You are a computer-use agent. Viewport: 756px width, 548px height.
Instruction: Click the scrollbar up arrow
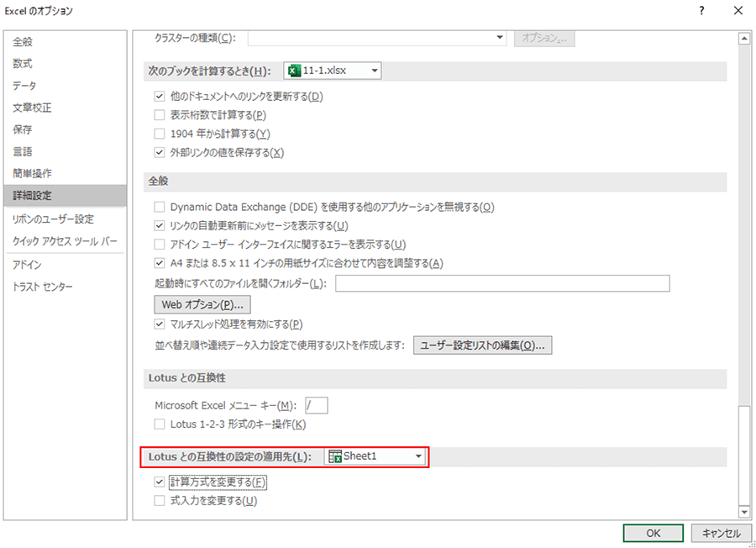pos(744,39)
